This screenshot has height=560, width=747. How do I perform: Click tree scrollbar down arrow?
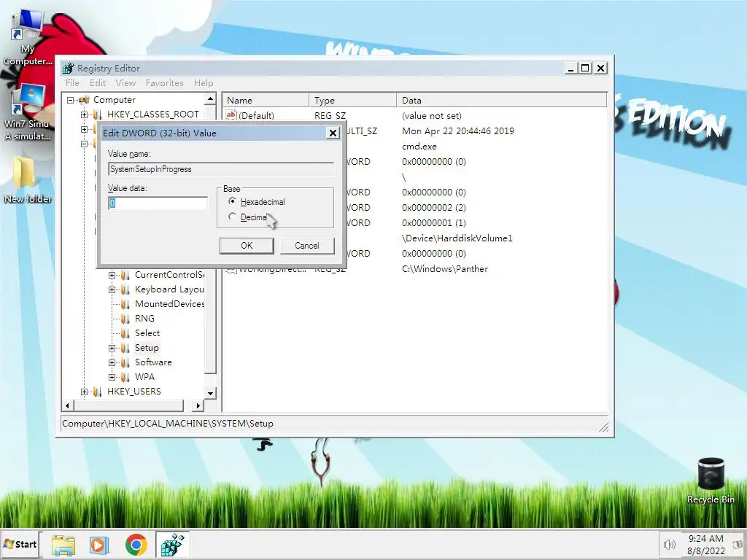(210, 393)
